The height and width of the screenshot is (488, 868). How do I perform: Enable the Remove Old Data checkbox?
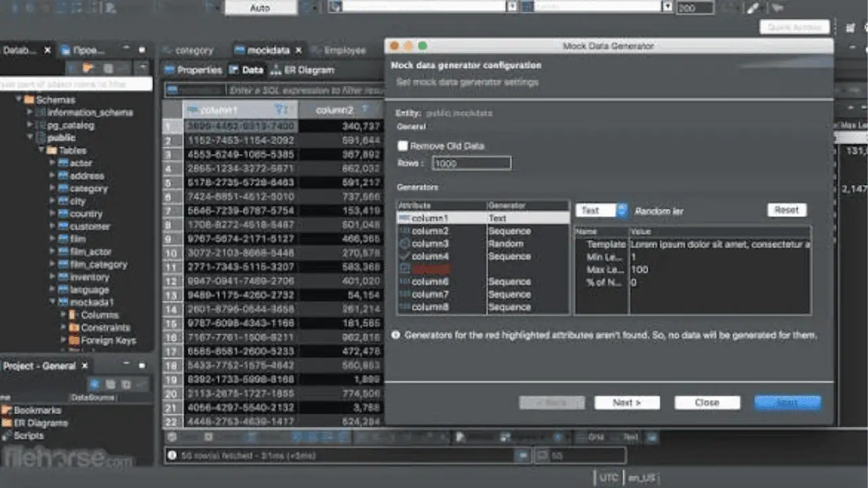(403, 146)
